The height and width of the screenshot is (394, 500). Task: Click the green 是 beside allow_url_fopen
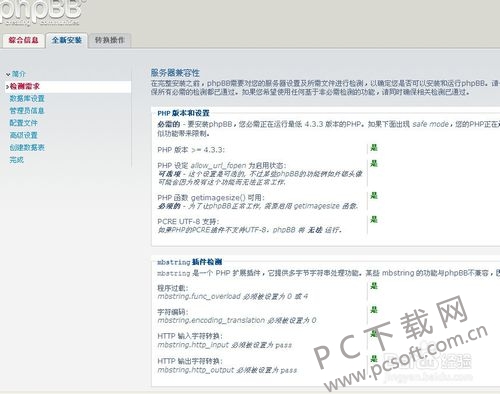pyautogui.click(x=374, y=163)
